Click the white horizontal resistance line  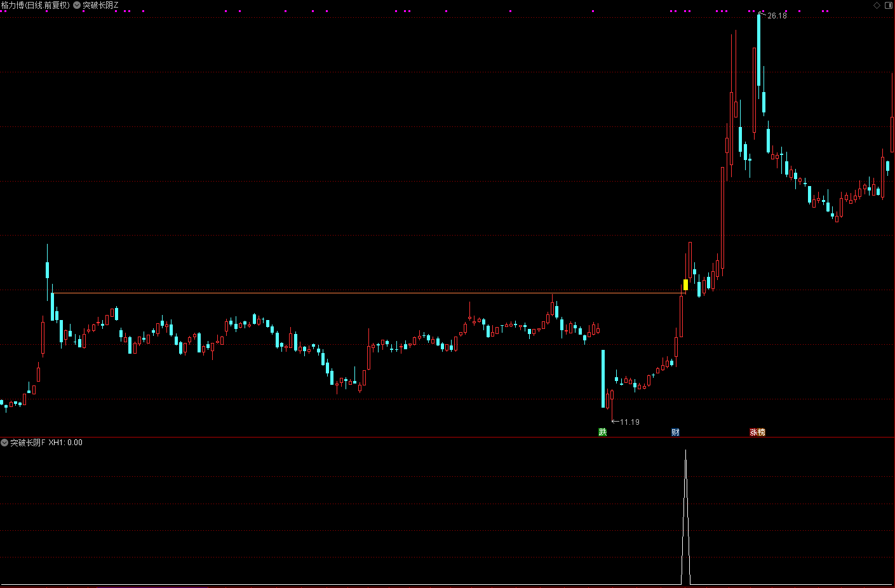coord(368,293)
